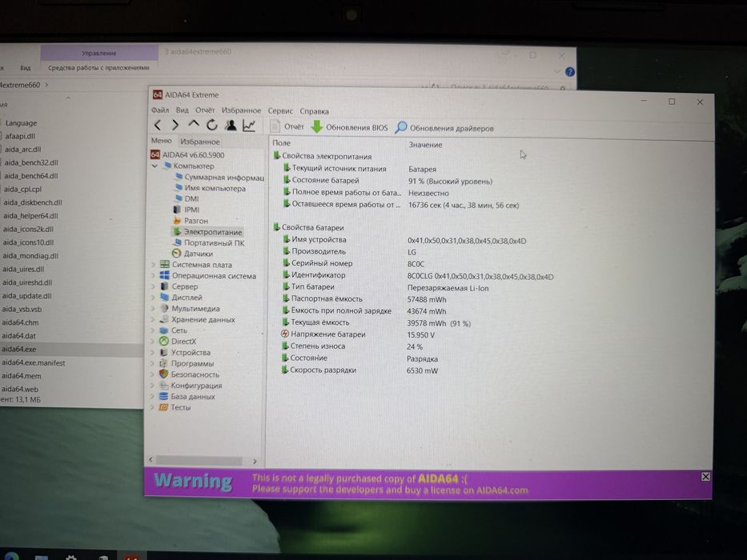Select IPMI tree item

(187, 210)
